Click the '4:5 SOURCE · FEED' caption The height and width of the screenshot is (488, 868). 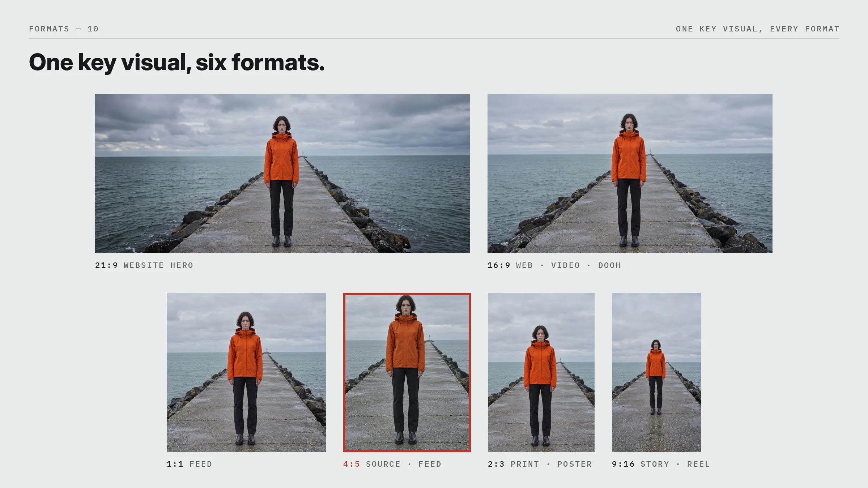(392, 464)
